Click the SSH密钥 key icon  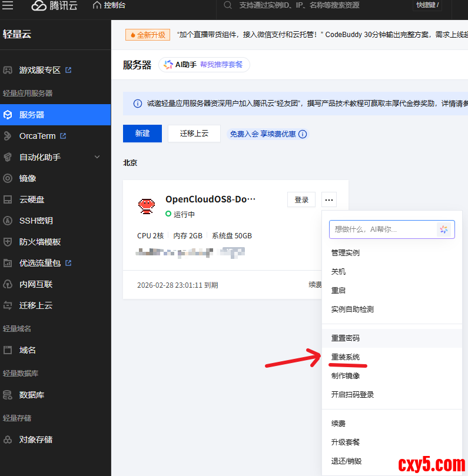(x=8, y=221)
